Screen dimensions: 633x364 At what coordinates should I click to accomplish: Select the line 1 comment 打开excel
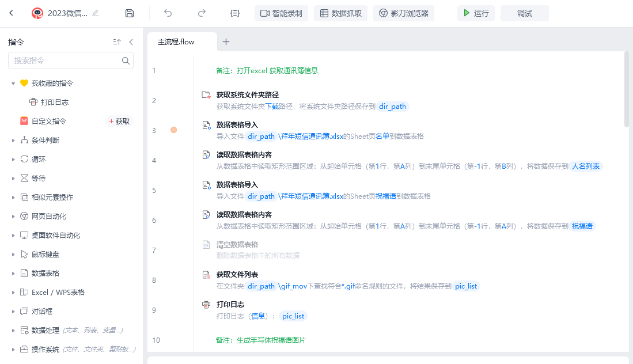click(267, 71)
